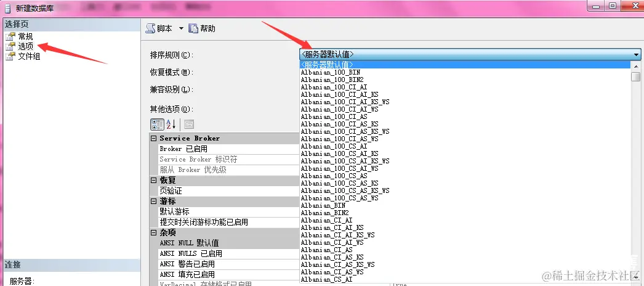Select Albanian_100_CS_AS collation

click(x=465, y=176)
